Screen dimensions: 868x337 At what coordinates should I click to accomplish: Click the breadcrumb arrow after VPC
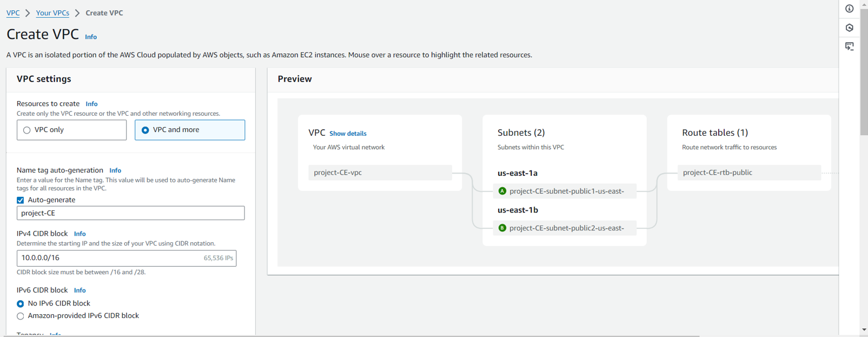(x=28, y=13)
